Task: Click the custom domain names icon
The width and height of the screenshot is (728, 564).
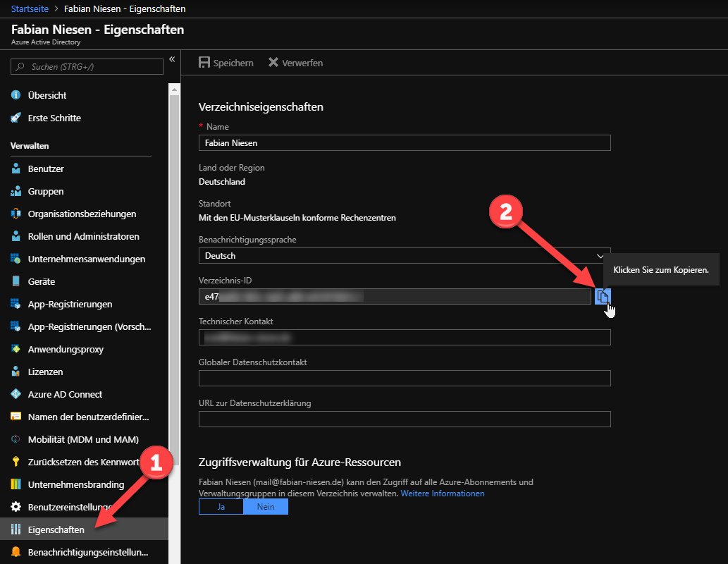Action: coord(16,417)
